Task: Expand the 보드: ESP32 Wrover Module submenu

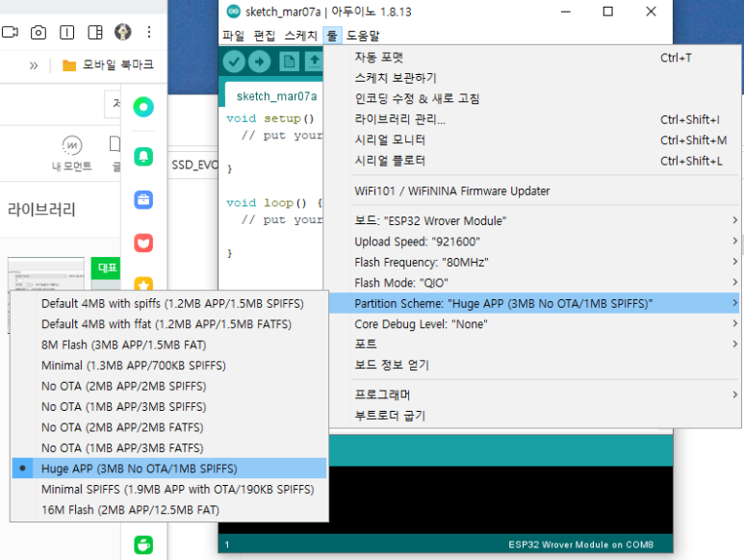Action: coord(531,221)
